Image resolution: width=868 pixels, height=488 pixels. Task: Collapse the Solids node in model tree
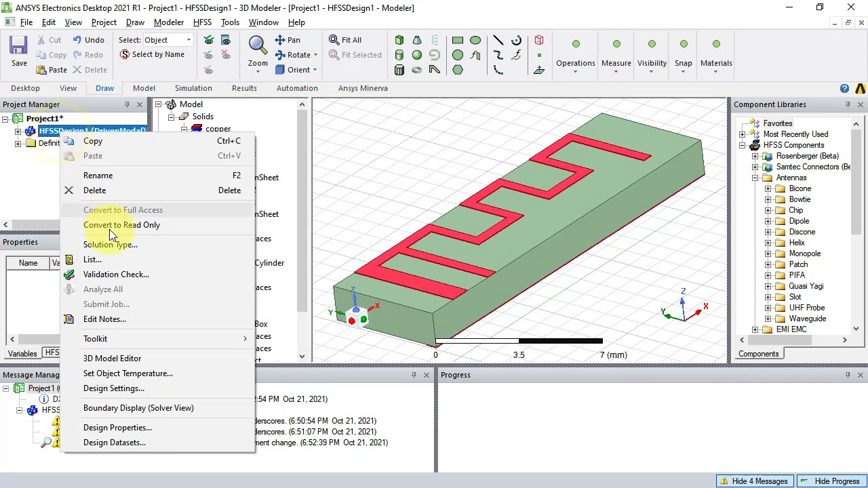(172, 117)
